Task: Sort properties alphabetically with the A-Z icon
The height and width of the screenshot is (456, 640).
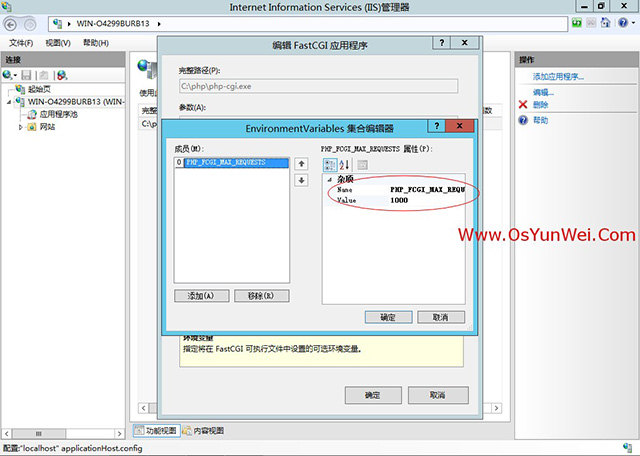Action: [x=345, y=164]
